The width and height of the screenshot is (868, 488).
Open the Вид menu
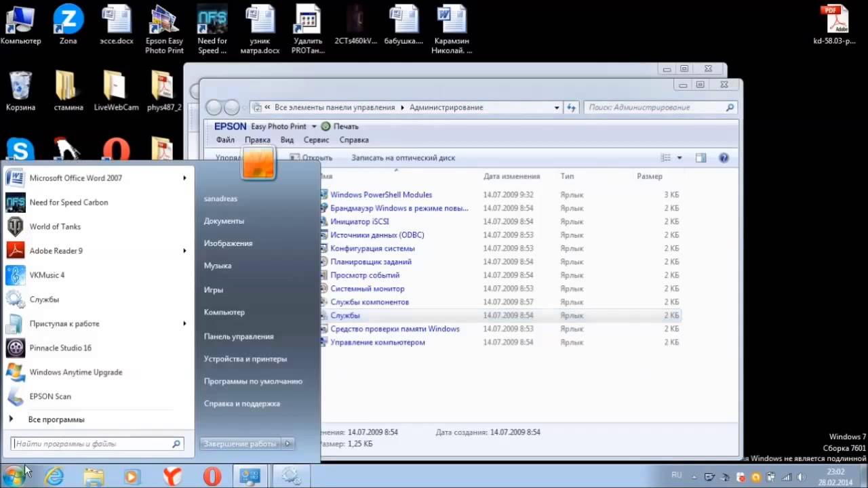tap(287, 140)
